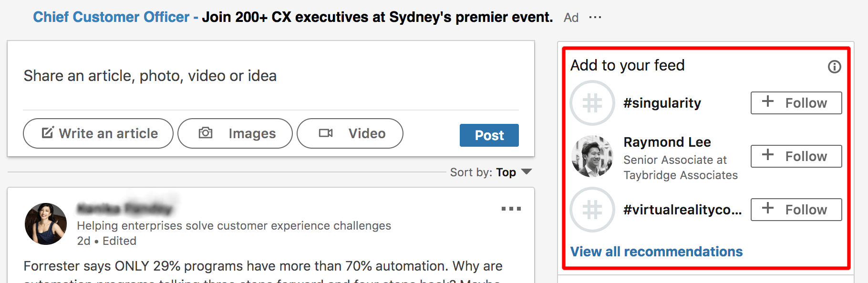Follow the #singularity hashtag
The image size is (868, 283).
click(x=796, y=103)
